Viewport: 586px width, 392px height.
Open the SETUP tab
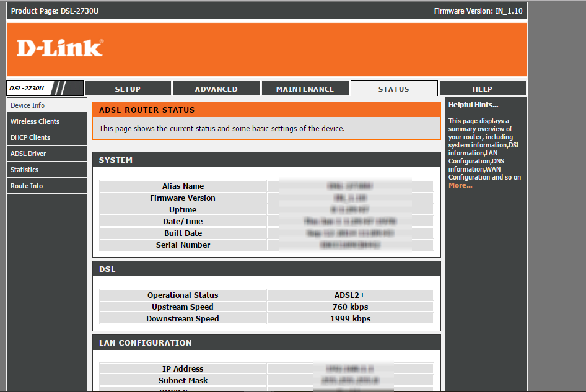point(128,89)
